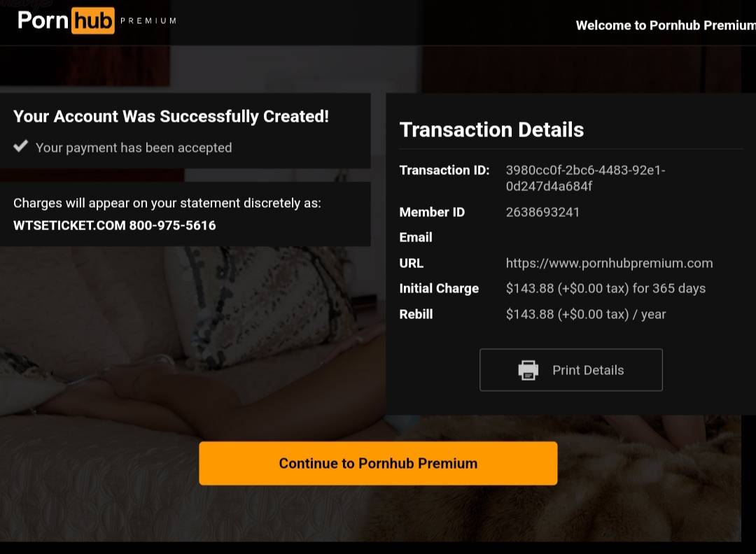Click the Email field label
The width and height of the screenshot is (756, 554).
pyautogui.click(x=416, y=237)
